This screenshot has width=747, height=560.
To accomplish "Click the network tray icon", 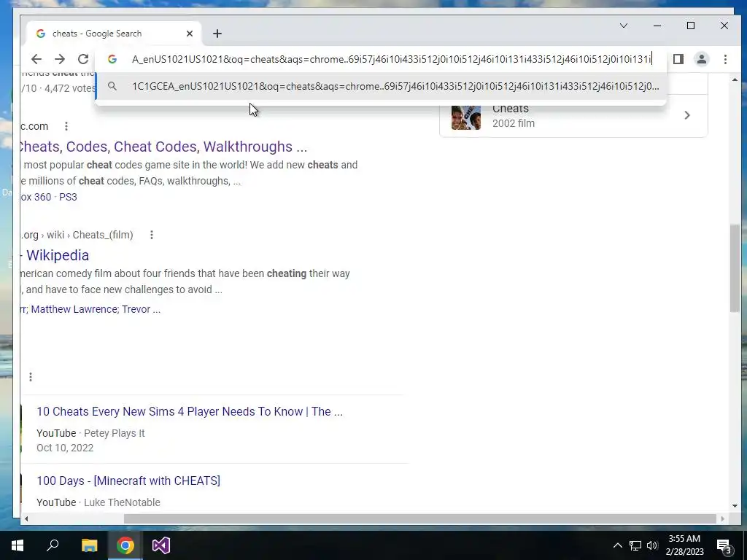I will (635, 545).
